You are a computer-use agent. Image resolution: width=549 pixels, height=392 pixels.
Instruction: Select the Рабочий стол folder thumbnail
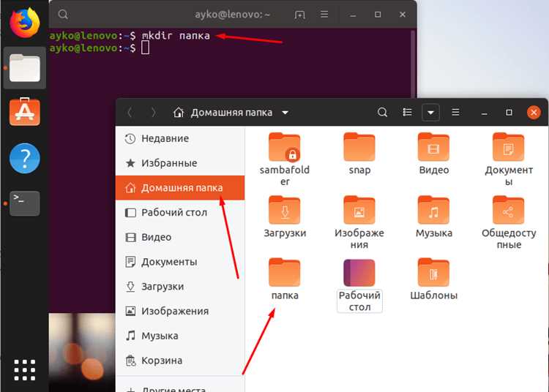(x=359, y=272)
